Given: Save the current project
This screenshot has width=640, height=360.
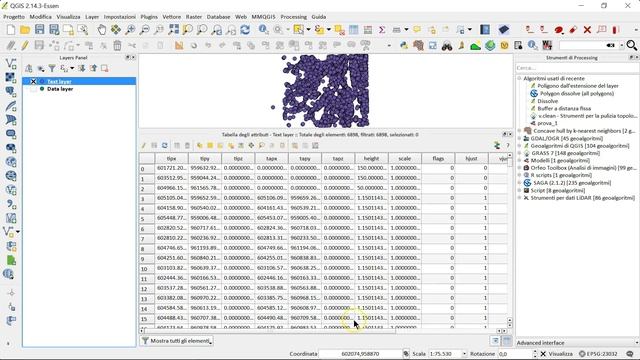Looking at the screenshot, I should 39,29.
